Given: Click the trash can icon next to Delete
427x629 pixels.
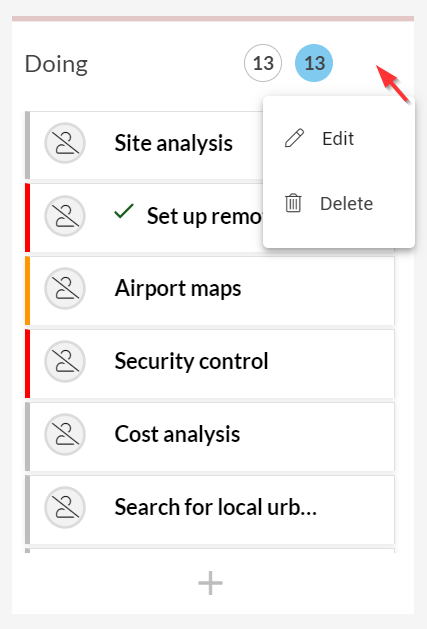Looking at the screenshot, I should [293, 203].
